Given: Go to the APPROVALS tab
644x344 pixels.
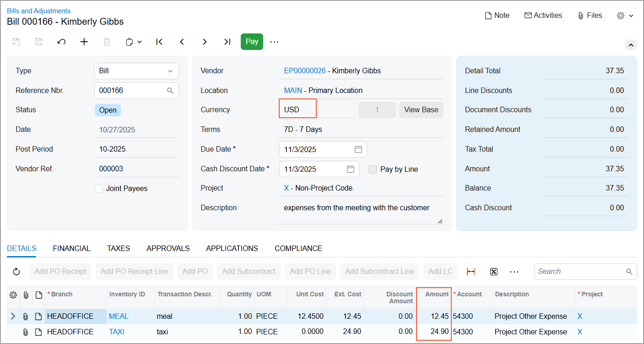Looking at the screenshot, I should tap(168, 248).
